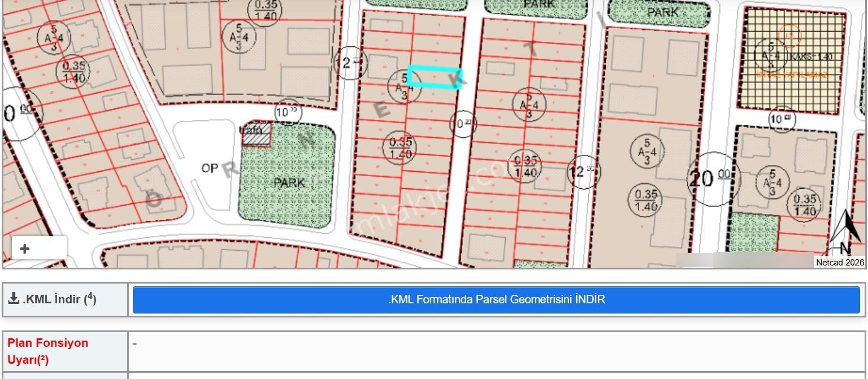The image size is (868, 379).
Task: Click the OP label on the map
Action: 210,168
